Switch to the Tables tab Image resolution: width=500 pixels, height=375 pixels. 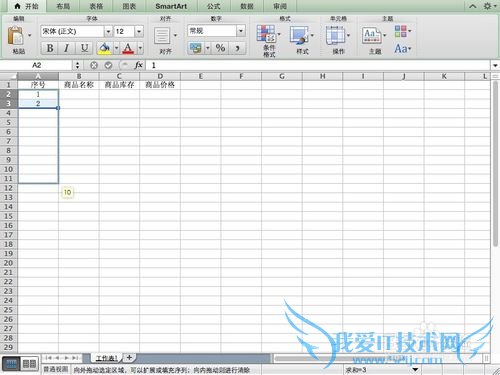pyautogui.click(x=96, y=6)
